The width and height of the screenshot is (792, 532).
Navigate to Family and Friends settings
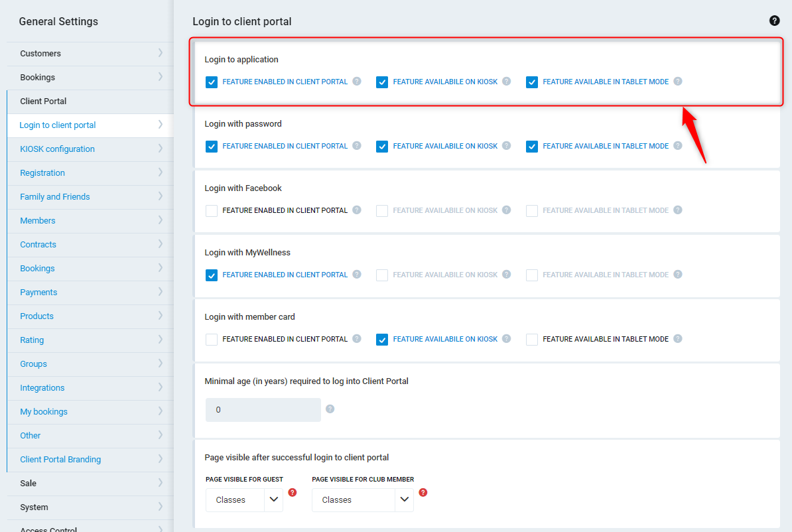pyautogui.click(x=90, y=197)
